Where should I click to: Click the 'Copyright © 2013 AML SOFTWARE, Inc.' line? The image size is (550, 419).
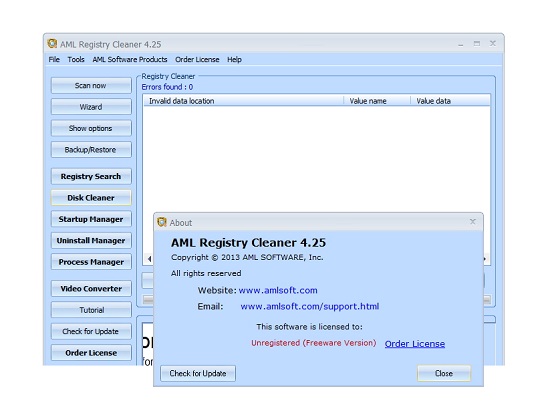click(x=247, y=257)
